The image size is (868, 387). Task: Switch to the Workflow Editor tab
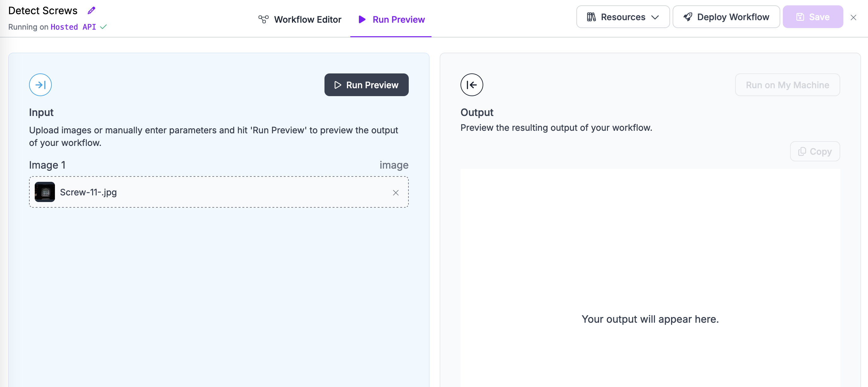click(x=308, y=19)
